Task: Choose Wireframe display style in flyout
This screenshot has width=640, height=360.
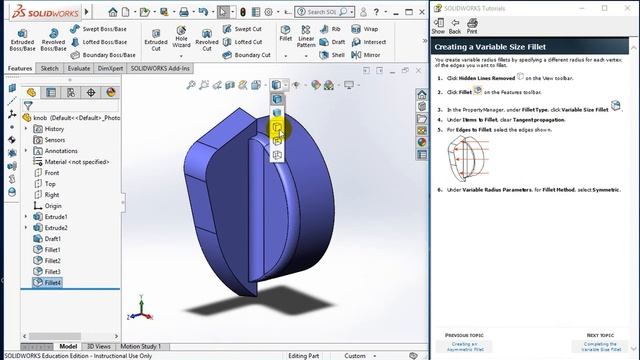Action: (277, 155)
